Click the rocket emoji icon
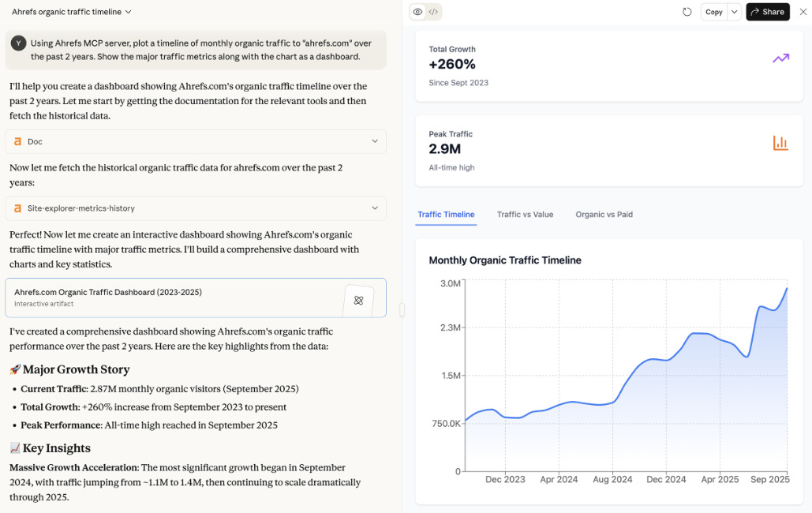This screenshot has width=812, height=513. [15, 369]
